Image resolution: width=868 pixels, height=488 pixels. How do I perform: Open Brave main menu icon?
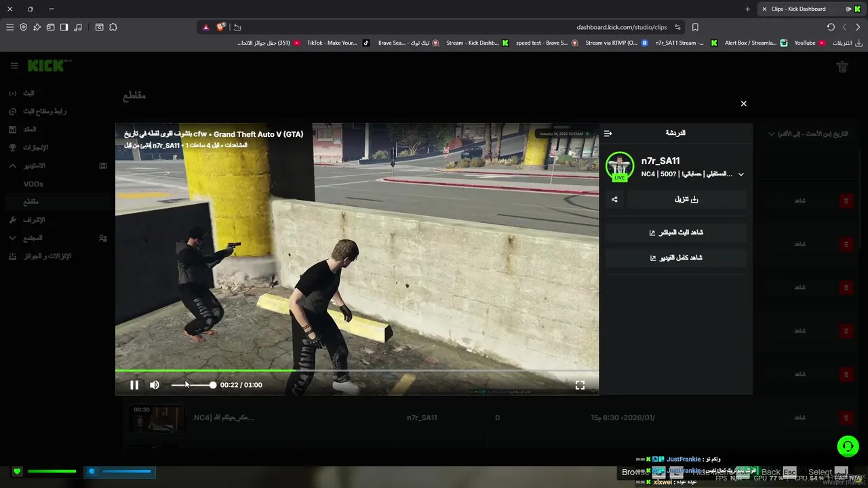click(x=9, y=27)
